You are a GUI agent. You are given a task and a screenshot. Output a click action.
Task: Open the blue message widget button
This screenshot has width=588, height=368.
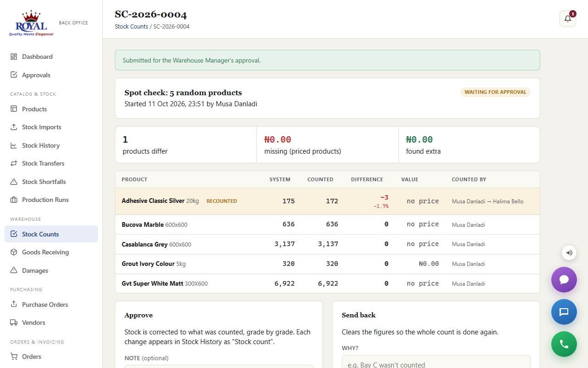[564, 312]
